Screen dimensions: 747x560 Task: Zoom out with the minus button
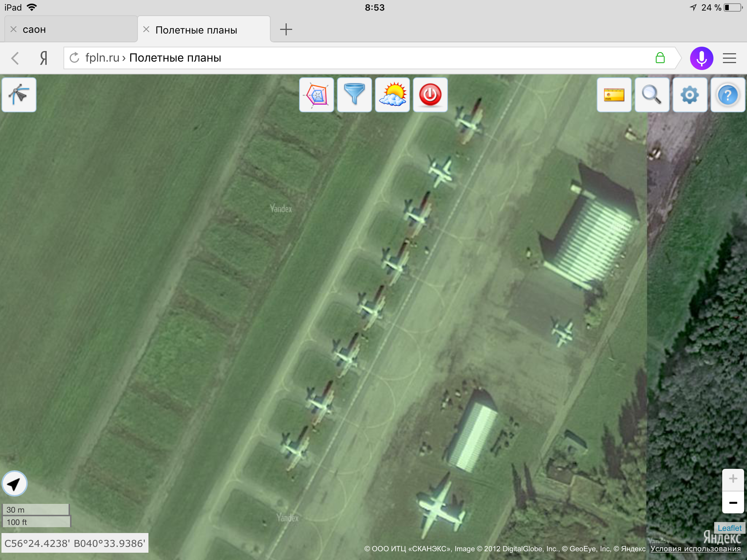pyautogui.click(x=733, y=503)
